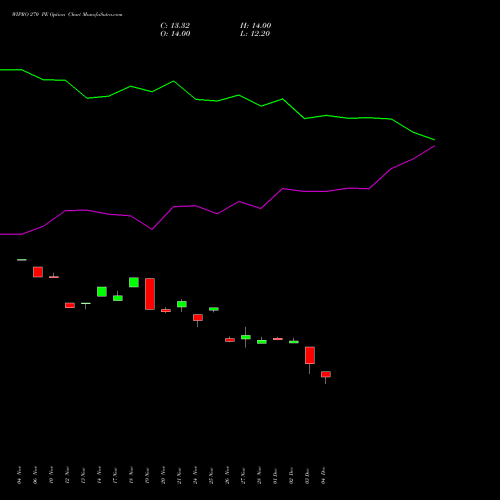Click the upper green indicator line
Image resolution: width=500 pixels, height=500 pixels.
(217, 101)
